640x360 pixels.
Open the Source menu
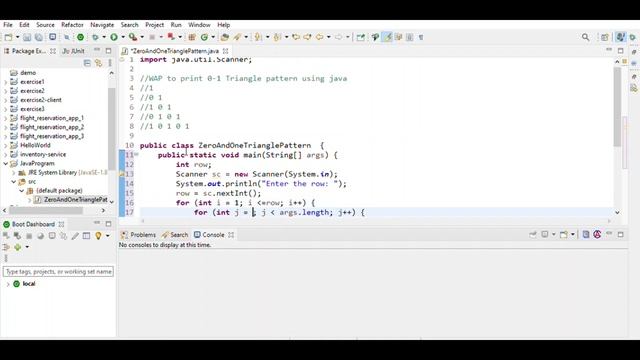pyautogui.click(x=45, y=25)
